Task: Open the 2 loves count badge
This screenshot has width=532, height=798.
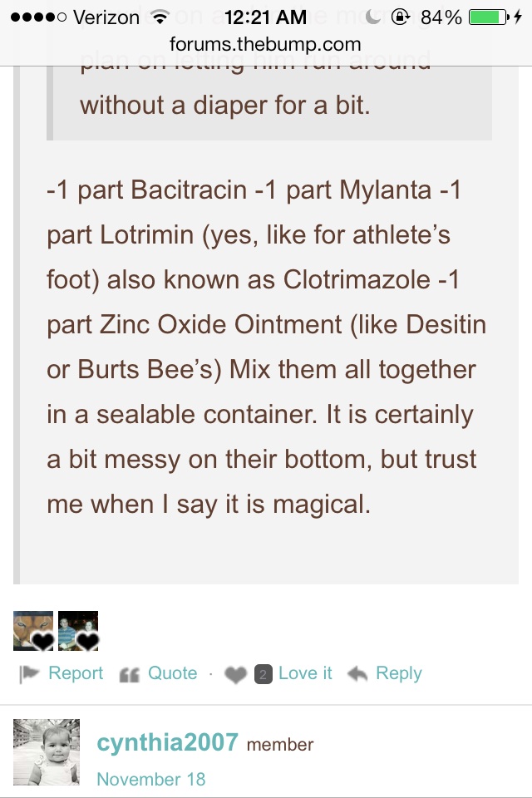Action: (264, 674)
